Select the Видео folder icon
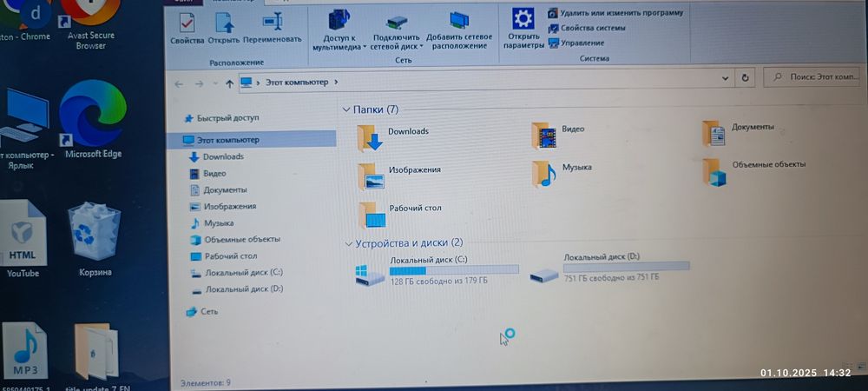 [543, 136]
